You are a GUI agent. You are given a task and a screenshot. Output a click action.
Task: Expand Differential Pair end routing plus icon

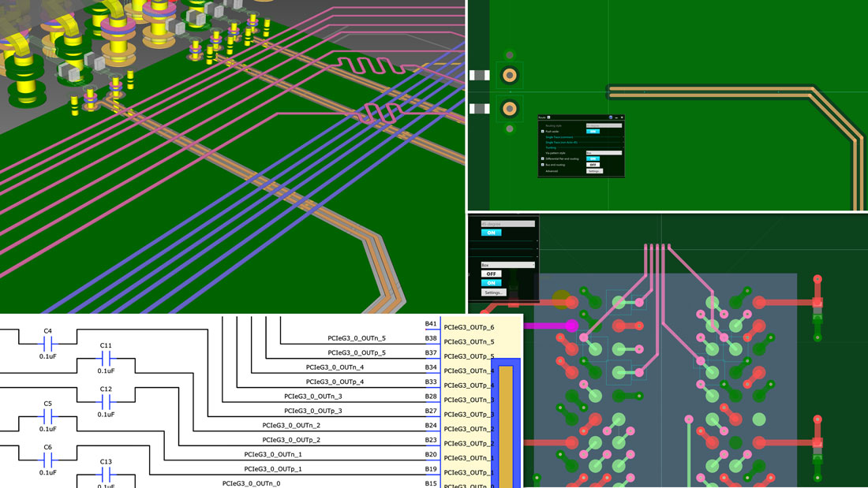pos(543,158)
